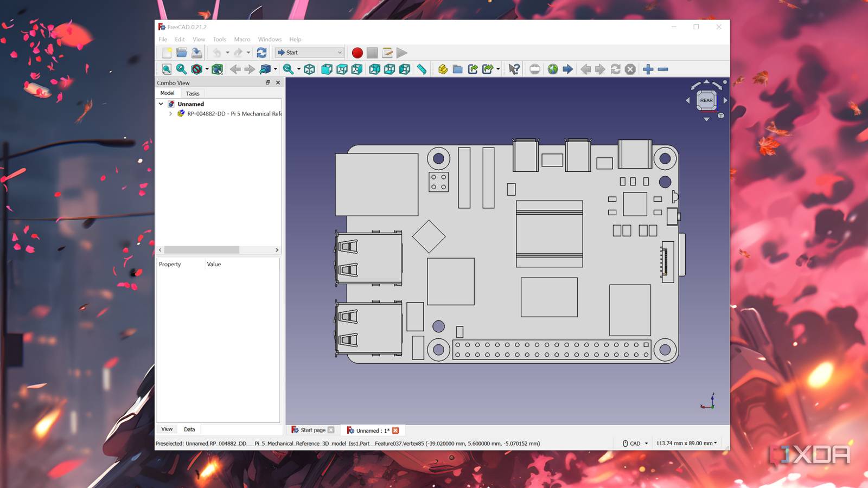This screenshot has height=488, width=868.
Task: Expand the RP-004882-DD tree item
Action: pyautogui.click(x=170, y=114)
